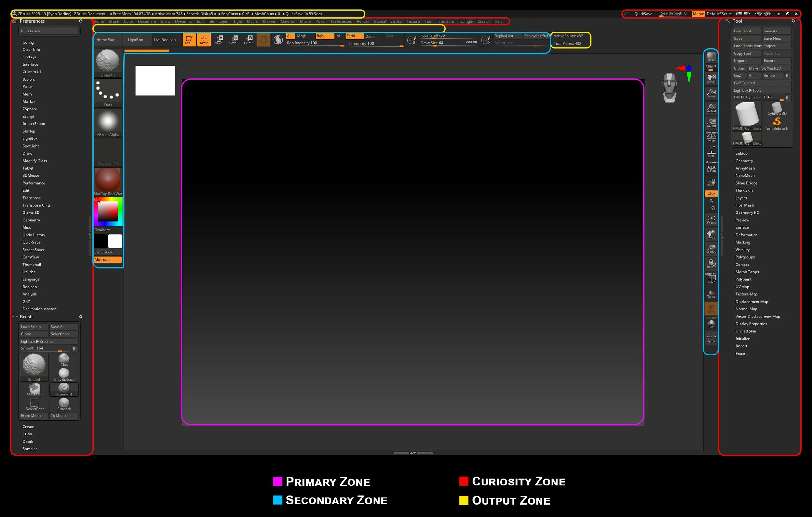
Task: Select the Move transform tool in top shelf
Action: (219, 40)
